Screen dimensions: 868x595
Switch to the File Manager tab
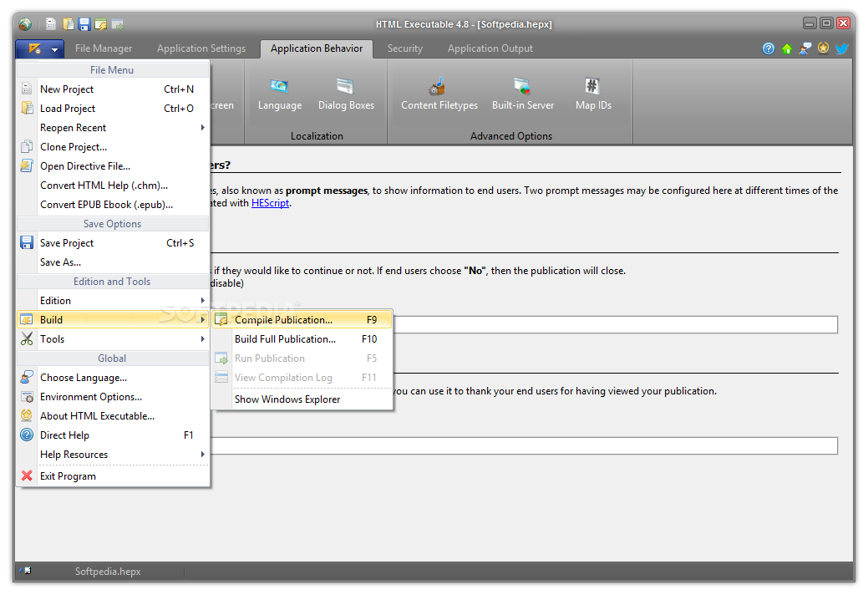click(x=104, y=48)
